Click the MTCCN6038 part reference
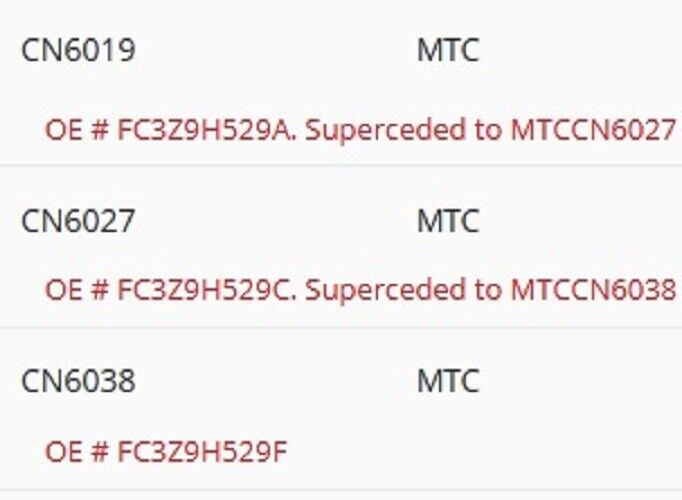682x500 pixels. (x=593, y=290)
